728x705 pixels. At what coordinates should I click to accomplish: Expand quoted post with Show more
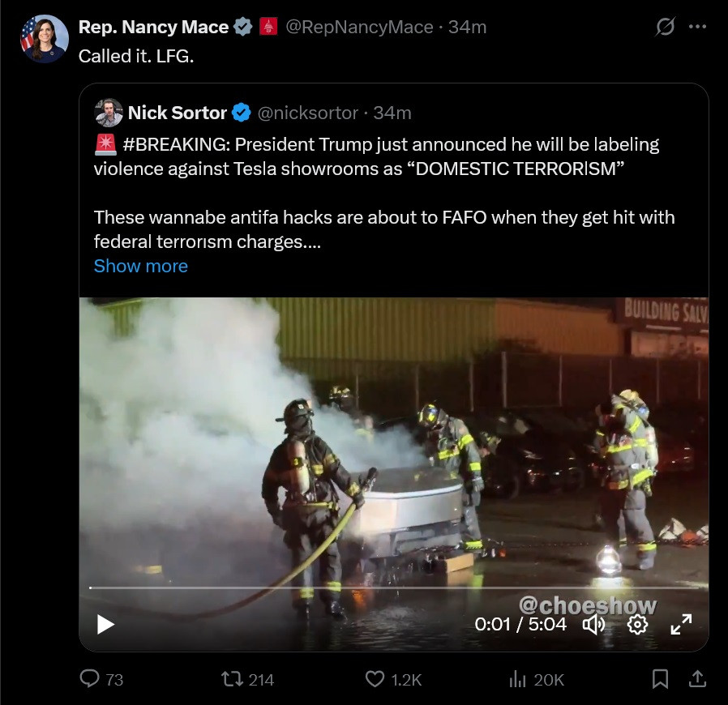point(140,266)
